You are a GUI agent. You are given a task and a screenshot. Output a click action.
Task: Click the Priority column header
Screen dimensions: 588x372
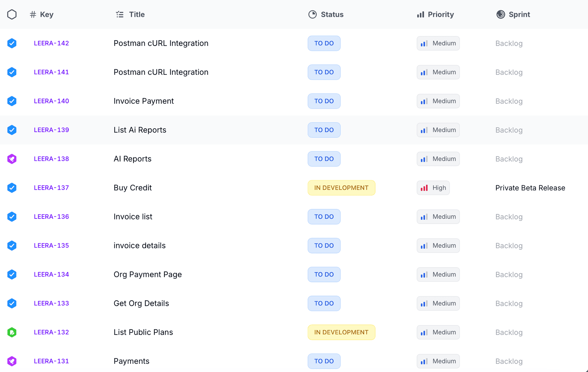coord(441,14)
